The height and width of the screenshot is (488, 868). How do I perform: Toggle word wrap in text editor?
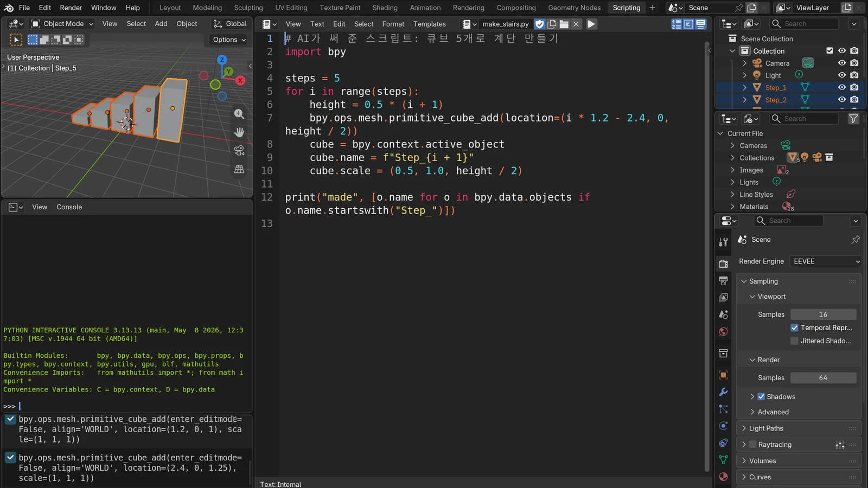pyautogui.click(x=688, y=24)
